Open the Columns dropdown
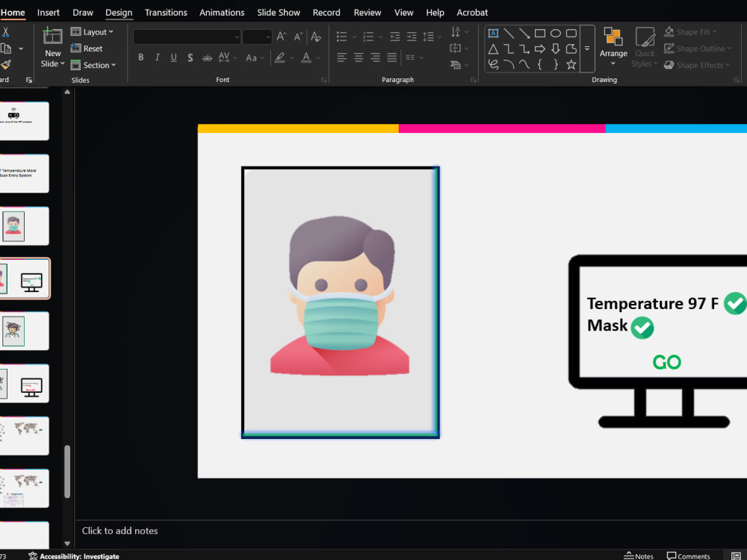The image size is (747, 560). pos(414,57)
